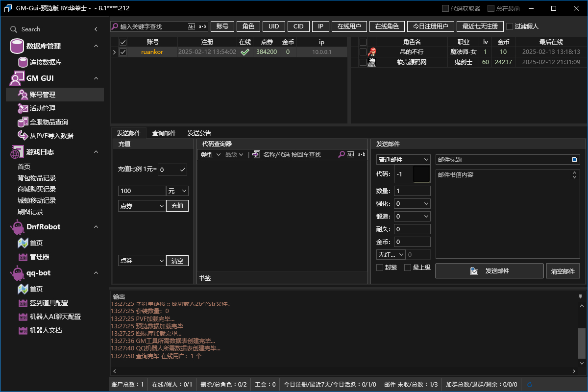Switch to the 发送公告 tab

pyautogui.click(x=199, y=133)
